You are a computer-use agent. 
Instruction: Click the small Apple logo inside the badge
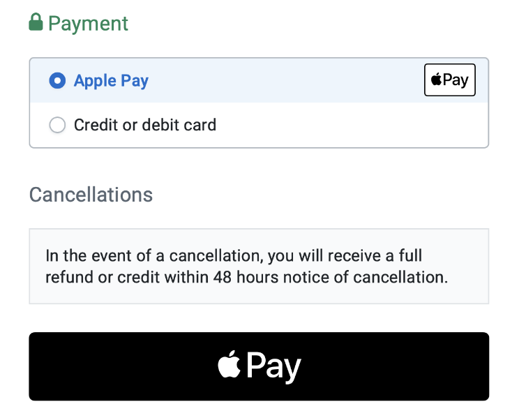tap(436, 80)
